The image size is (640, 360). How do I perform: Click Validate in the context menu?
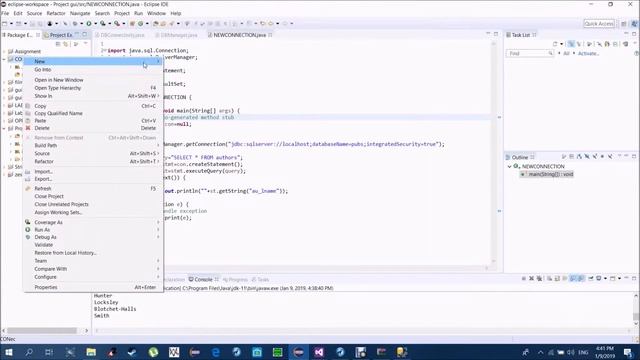click(x=93, y=245)
